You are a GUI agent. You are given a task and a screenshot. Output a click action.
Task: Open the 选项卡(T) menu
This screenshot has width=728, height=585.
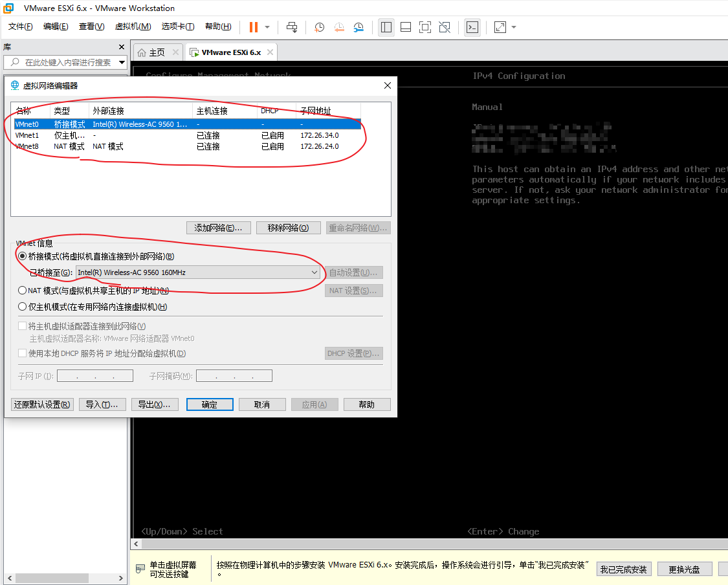coord(178,27)
